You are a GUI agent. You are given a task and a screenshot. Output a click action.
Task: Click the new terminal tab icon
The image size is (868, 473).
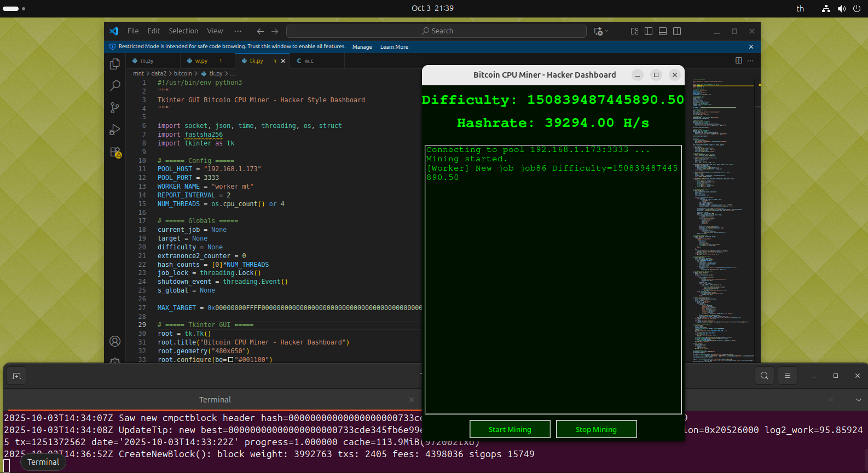pyautogui.click(x=17, y=376)
